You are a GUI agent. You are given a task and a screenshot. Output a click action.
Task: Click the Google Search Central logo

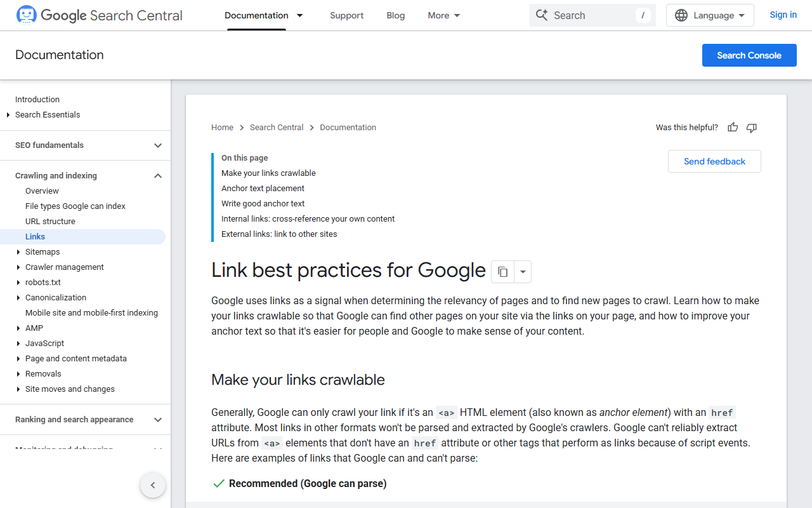99,15
